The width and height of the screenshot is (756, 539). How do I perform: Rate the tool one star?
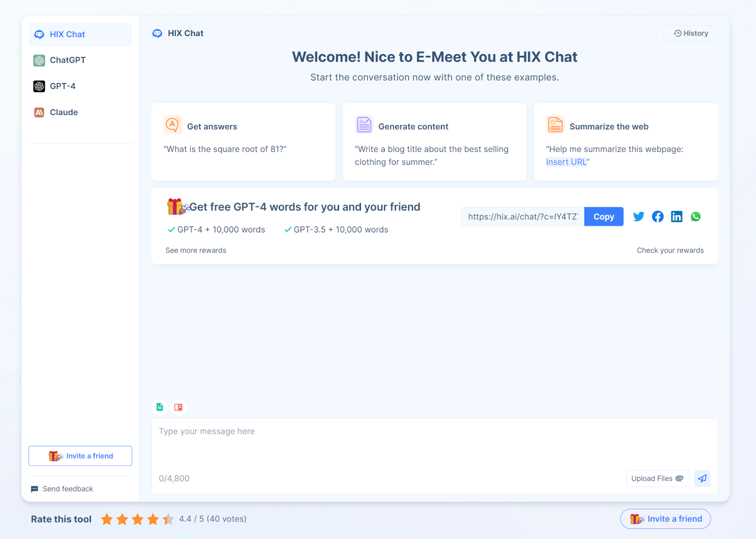click(107, 519)
